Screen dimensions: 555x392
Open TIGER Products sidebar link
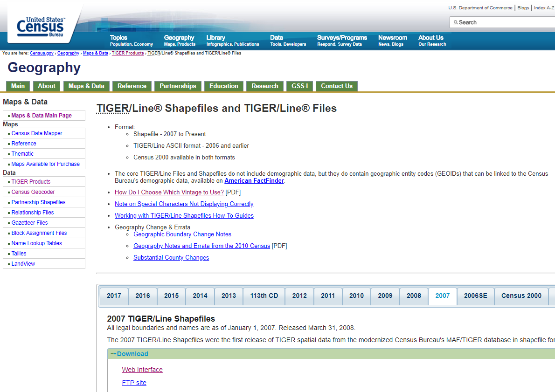coord(31,181)
